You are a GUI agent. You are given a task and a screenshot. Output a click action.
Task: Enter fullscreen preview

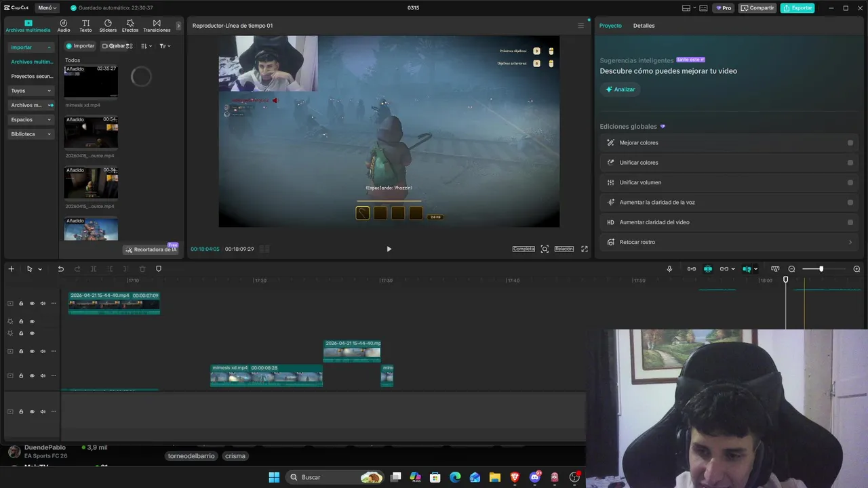pyautogui.click(x=585, y=249)
